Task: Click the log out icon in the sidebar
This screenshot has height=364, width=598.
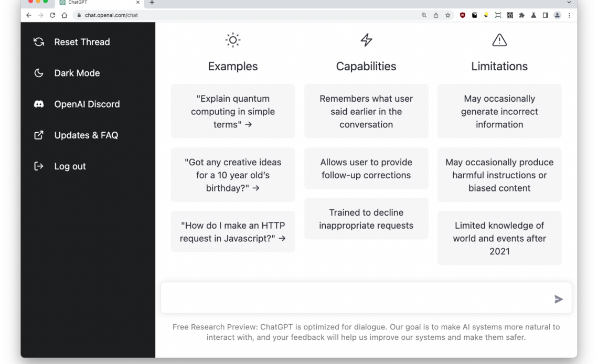Action: point(38,166)
